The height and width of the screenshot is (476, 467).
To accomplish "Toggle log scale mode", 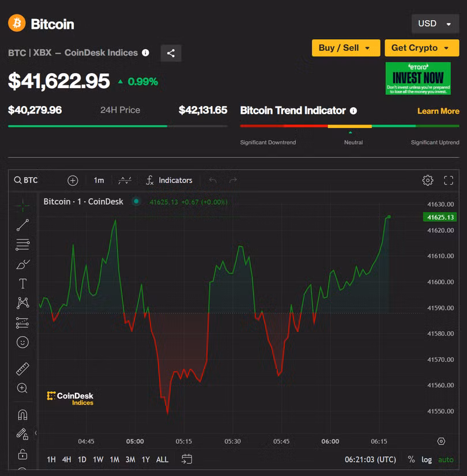I will click(x=427, y=460).
